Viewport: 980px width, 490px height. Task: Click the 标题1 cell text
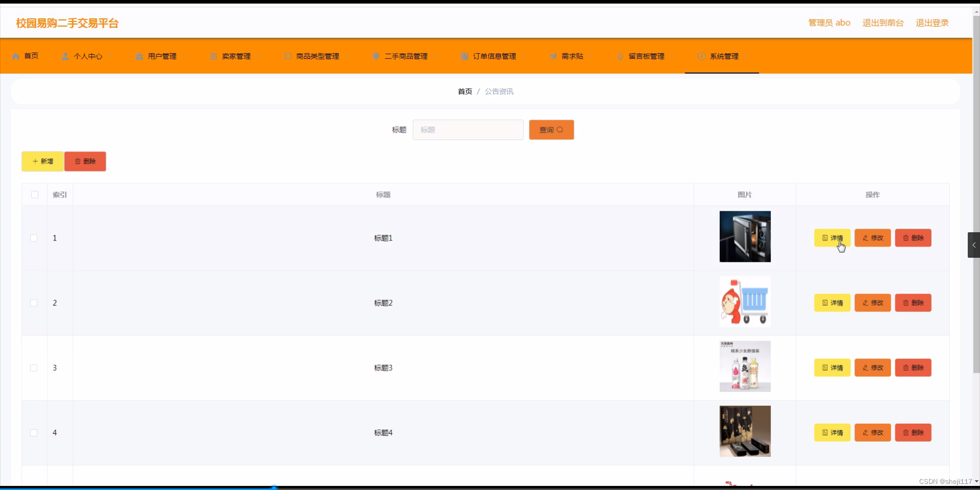click(x=383, y=238)
